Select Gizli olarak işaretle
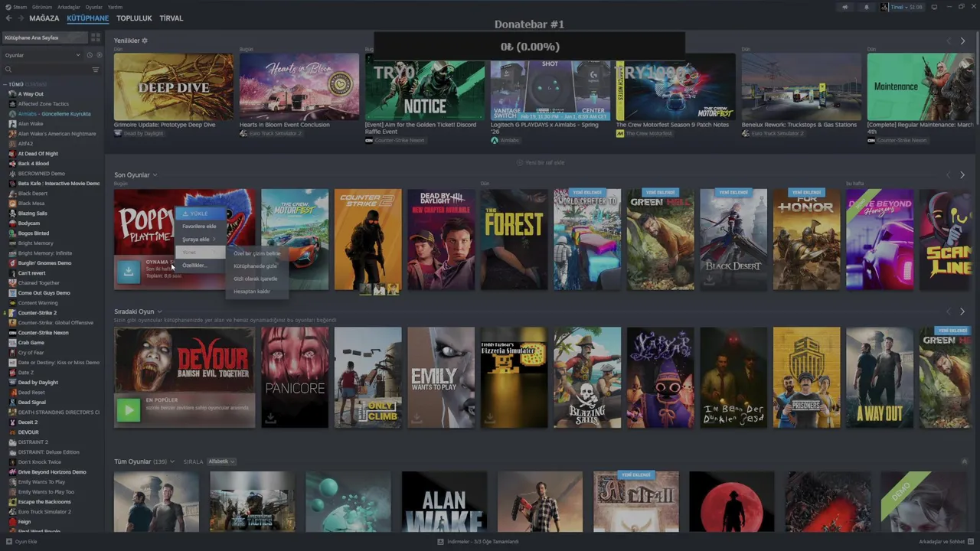The image size is (980, 551). [x=256, y=279]
